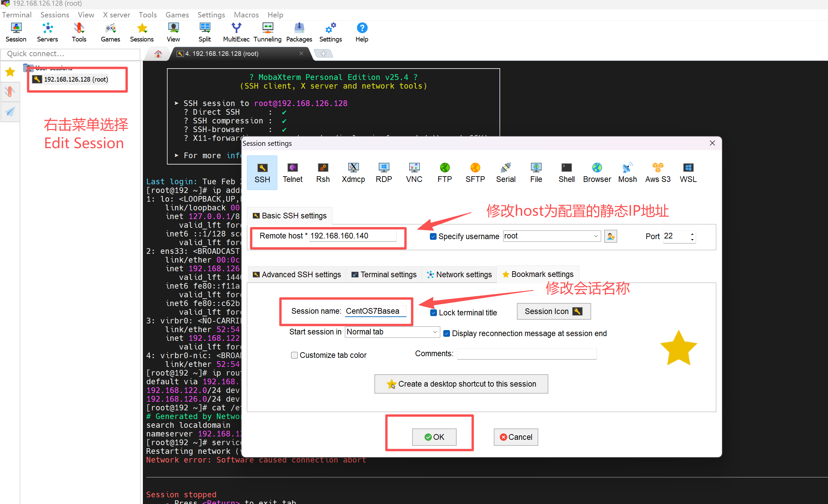
Task: Cancel the session settings dialog
Action: coord(516,437)
